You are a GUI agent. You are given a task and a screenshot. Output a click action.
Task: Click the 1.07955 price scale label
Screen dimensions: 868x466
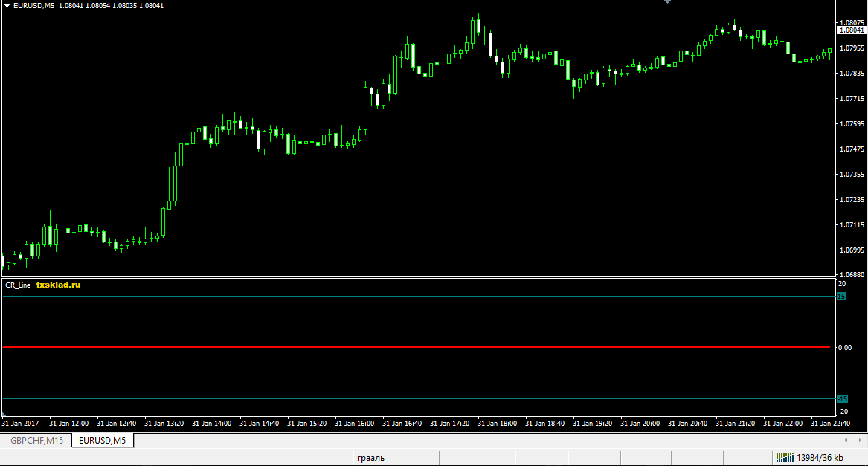click(x=852, y=48)
